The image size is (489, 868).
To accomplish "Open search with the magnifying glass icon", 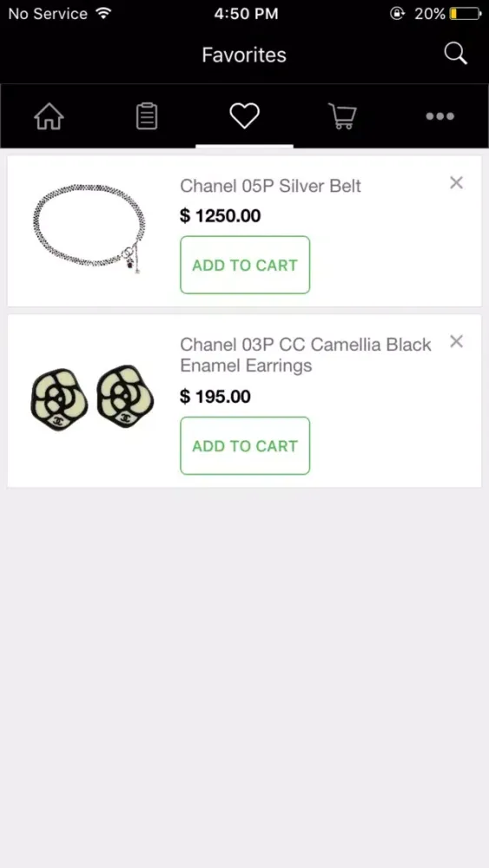I will tap(456, 54).
